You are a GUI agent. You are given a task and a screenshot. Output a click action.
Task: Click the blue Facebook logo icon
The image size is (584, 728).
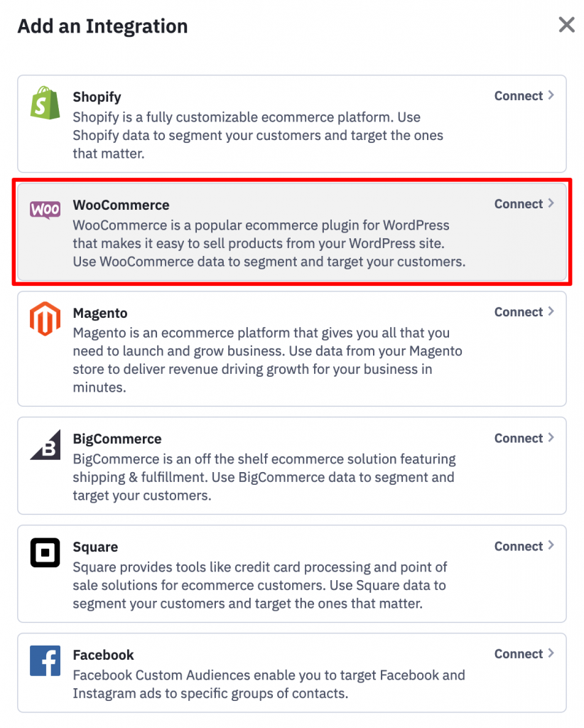pyautogui.click(x=45, y=660)
